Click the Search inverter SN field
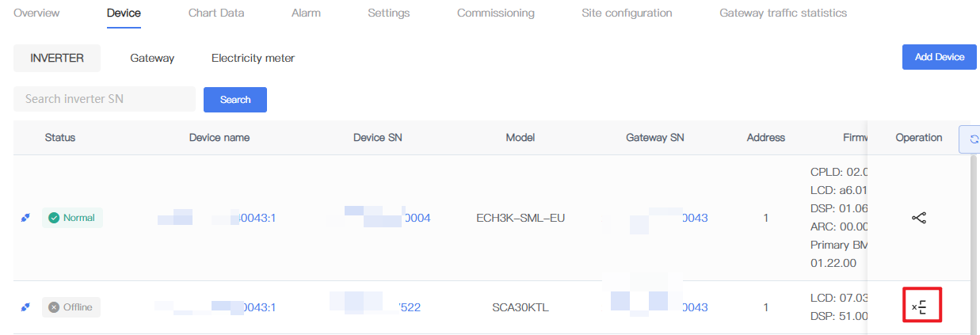 pos(105,99)
